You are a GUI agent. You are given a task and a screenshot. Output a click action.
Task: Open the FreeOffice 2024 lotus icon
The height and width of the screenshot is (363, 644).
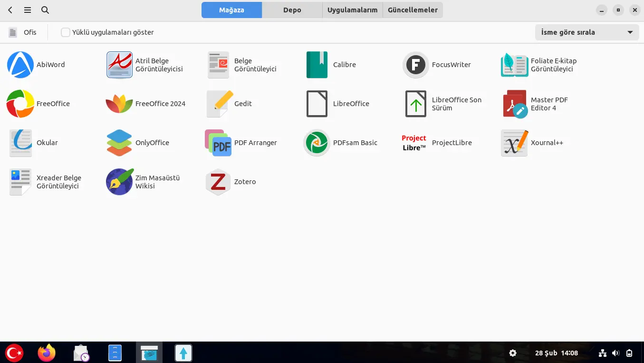pos(119,104)
